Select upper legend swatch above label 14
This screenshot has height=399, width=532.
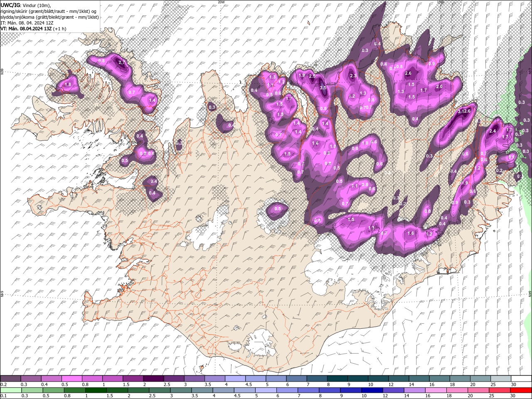(x=419, y=379)
